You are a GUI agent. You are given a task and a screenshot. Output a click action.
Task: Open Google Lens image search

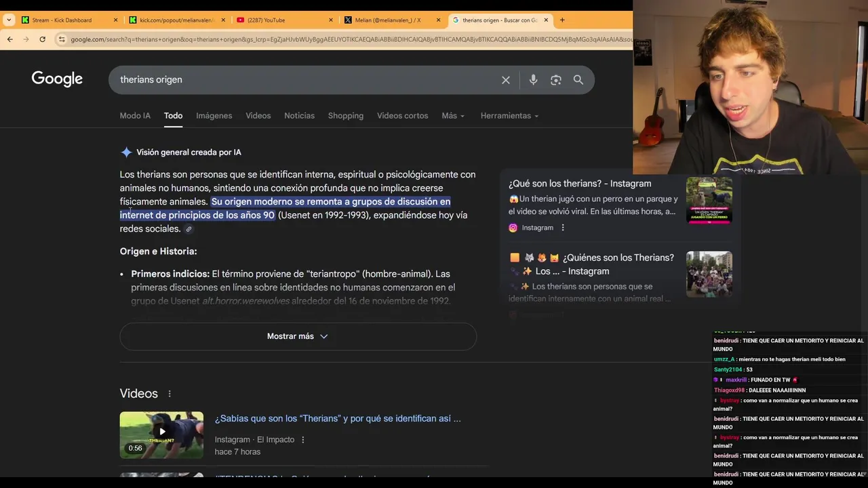pos(556,80)
